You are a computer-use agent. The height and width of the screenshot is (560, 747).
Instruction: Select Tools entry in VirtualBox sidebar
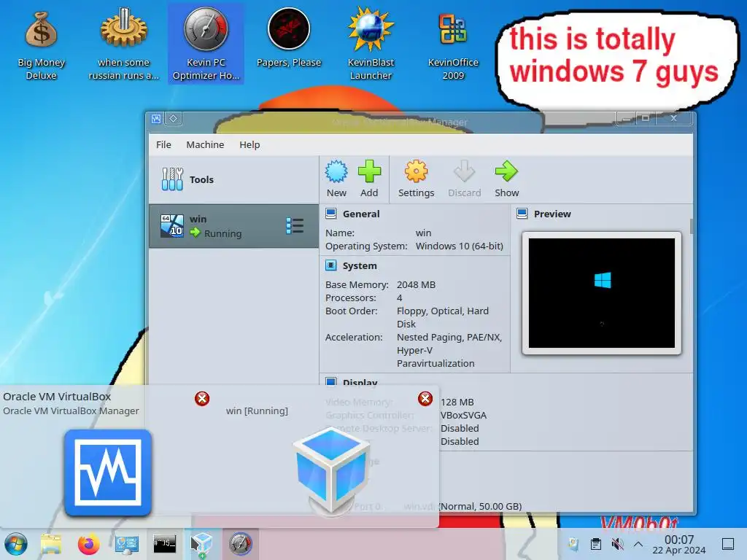tap(233, 179)
